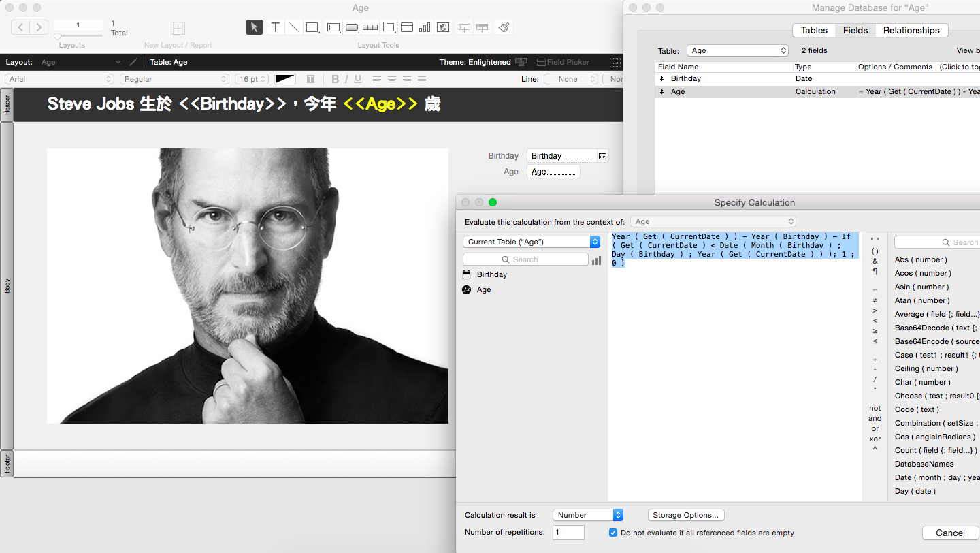Click the Number of repetitions field
The image size is (980, 553).
(568, 533)
